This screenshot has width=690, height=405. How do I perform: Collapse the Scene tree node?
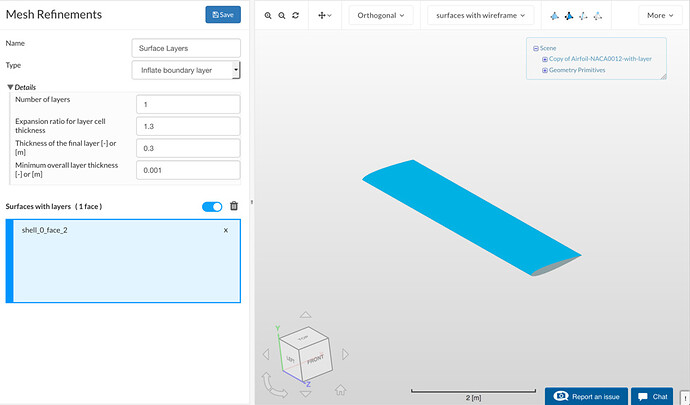tap(536, 48)
